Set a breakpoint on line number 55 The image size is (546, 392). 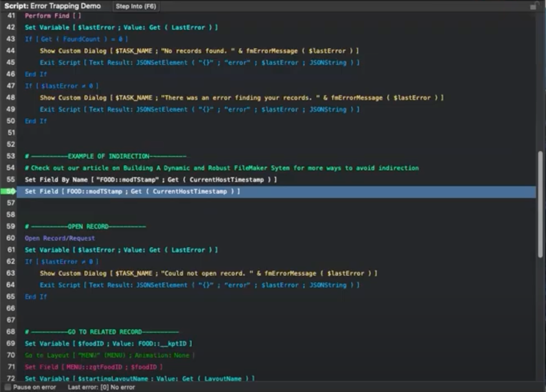(11, 180)
